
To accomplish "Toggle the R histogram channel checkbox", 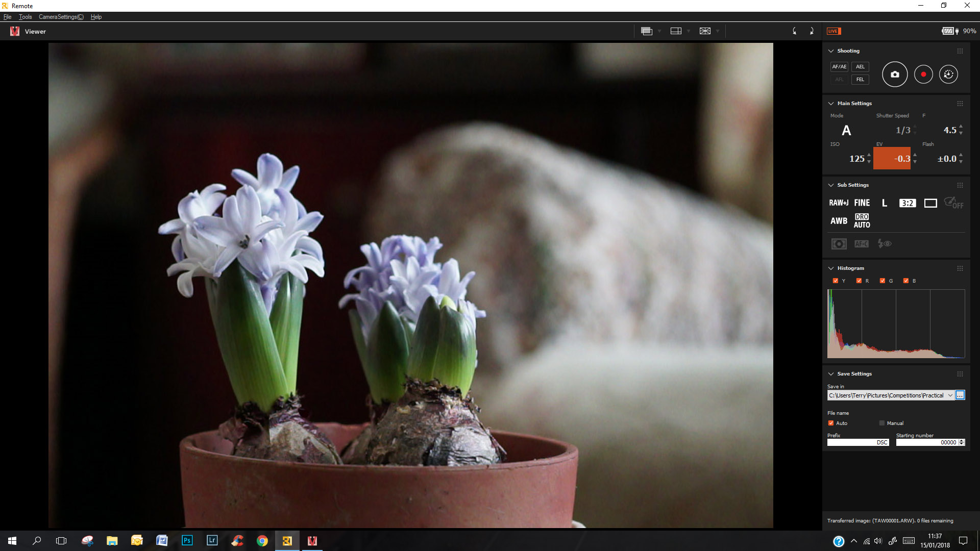I will point(859,281).
